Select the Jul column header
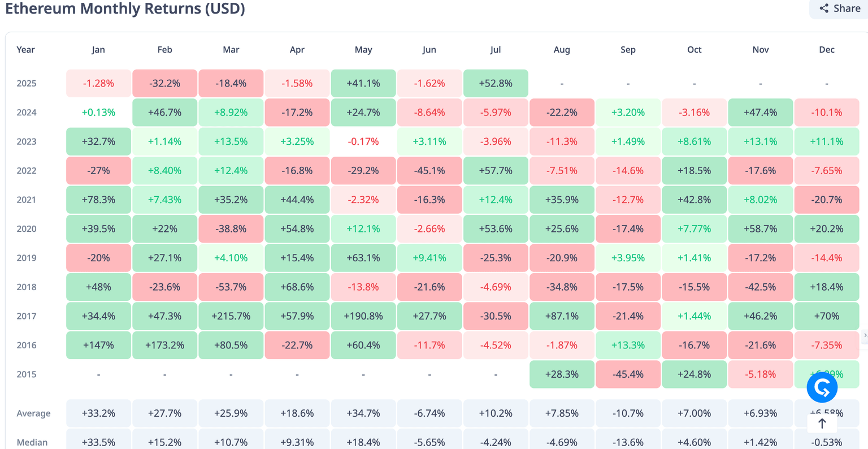The width and height of the screenshot is (868, 449). 496,50
